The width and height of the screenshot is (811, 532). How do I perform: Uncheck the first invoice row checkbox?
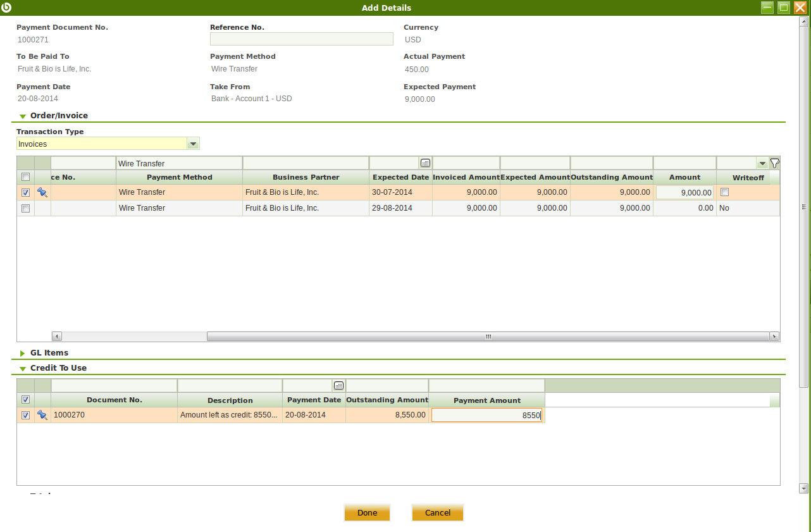pyautogui.click(x=25, y=192)
